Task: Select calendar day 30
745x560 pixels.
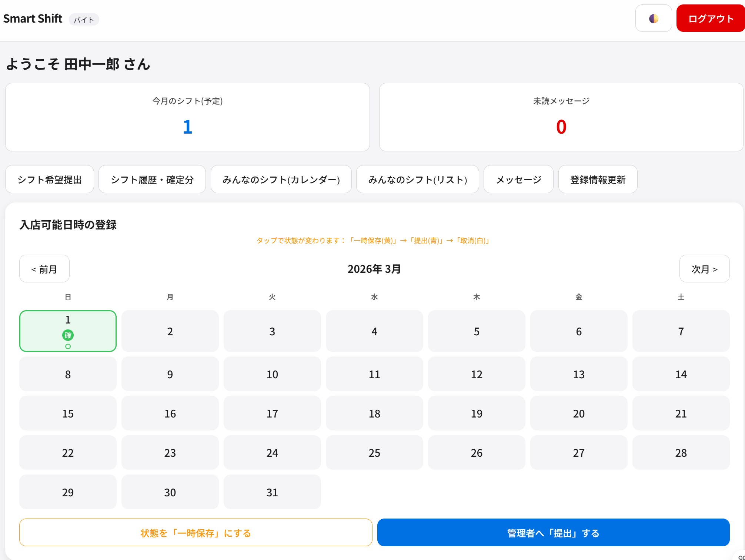Action: pyautogui.click(x=170, y=492)
